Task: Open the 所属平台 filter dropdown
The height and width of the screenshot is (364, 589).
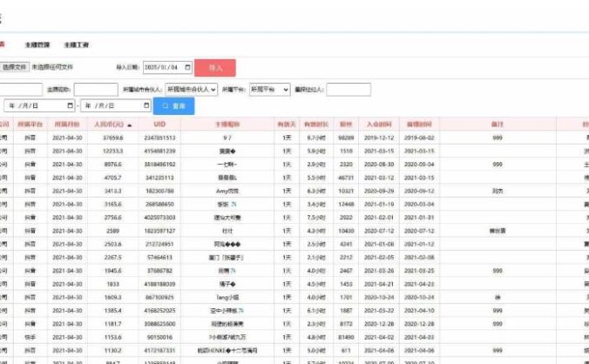Action: pyautogui.click(x=270, y=90)
